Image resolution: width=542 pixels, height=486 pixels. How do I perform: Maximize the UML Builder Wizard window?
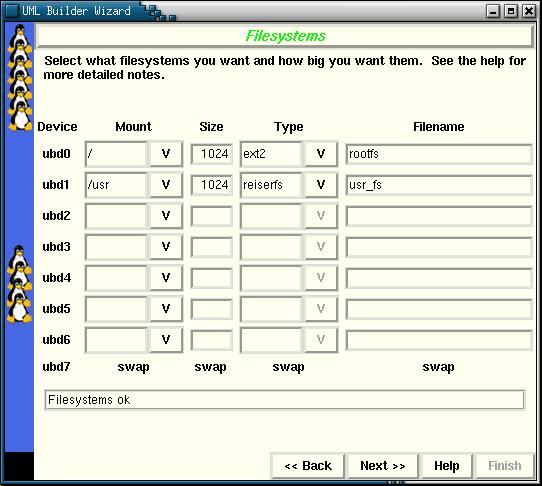click(x=511, y=11)
